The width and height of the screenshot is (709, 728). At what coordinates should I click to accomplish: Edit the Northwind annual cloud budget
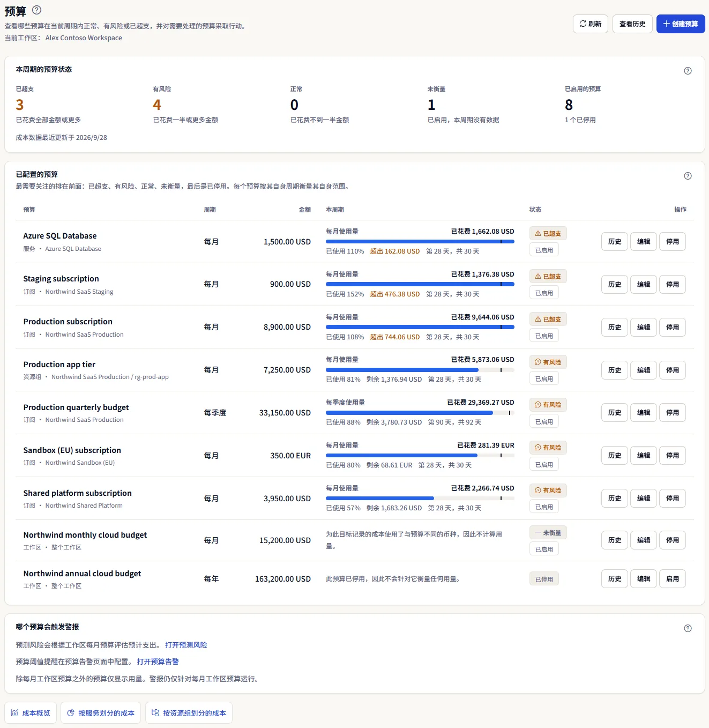coord(644,579)
